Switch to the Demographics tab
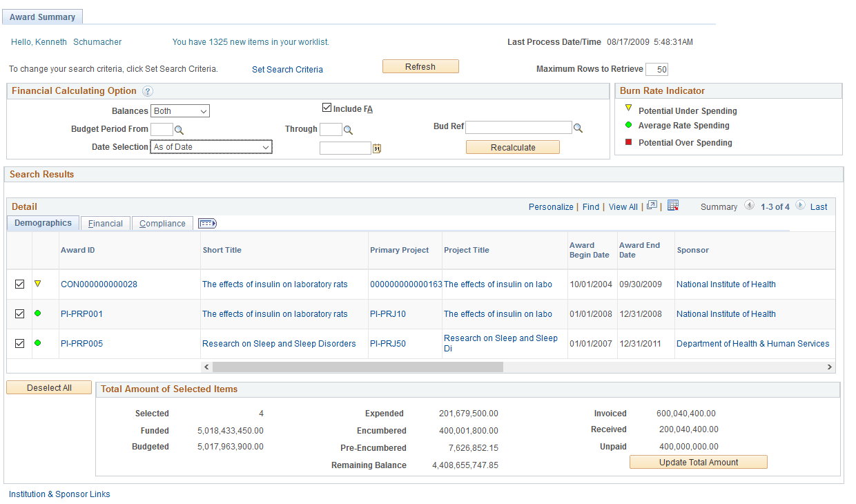The width and height of the screenshot is (856, 504). coord(43,223)
